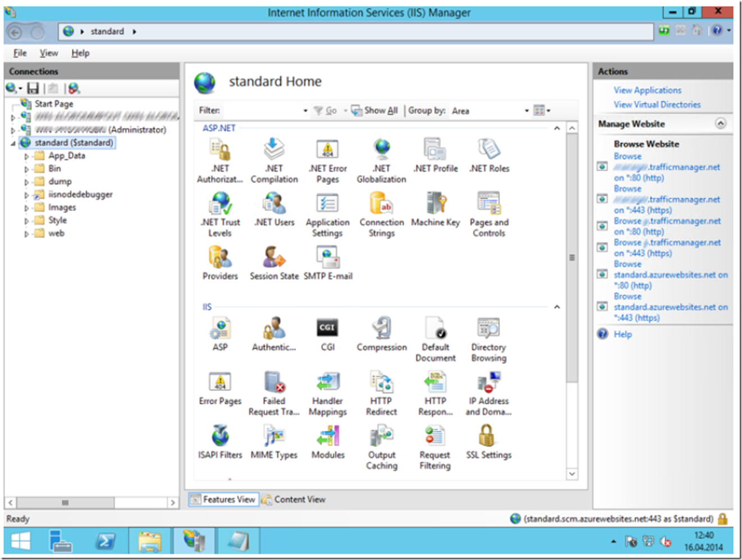This screenshot has width=742, height=560.
Task: Switch to Features View tab
Action: click(x=223, y=499)
